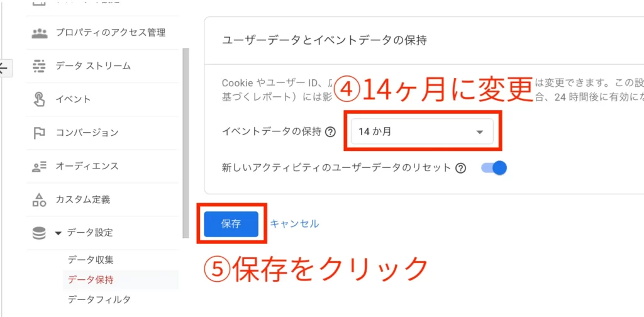Screen dimensions: 644x317
Task: Click help icon beside イベントデータの保持
Action: pyautogui.click(x=330, y=132)
